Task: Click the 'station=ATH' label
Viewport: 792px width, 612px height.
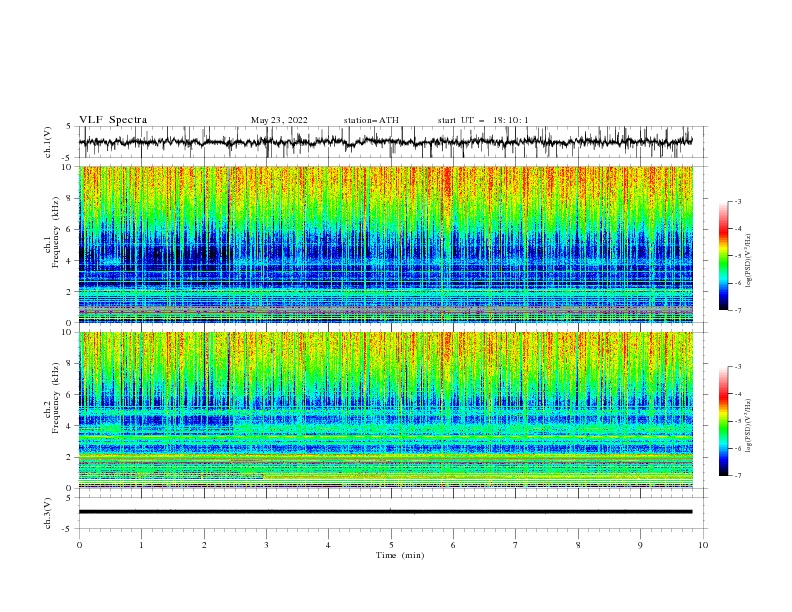Action: click(371, 120)
